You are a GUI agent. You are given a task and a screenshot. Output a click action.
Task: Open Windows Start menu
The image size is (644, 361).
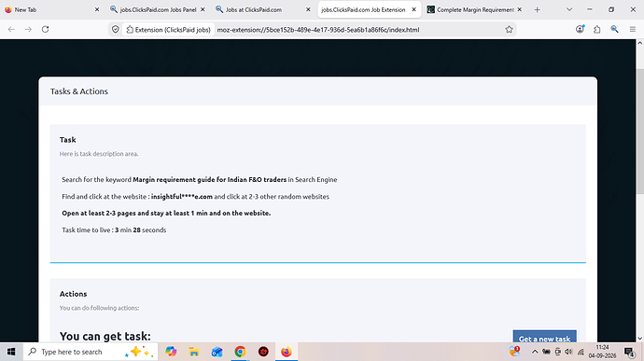point(11,352)
